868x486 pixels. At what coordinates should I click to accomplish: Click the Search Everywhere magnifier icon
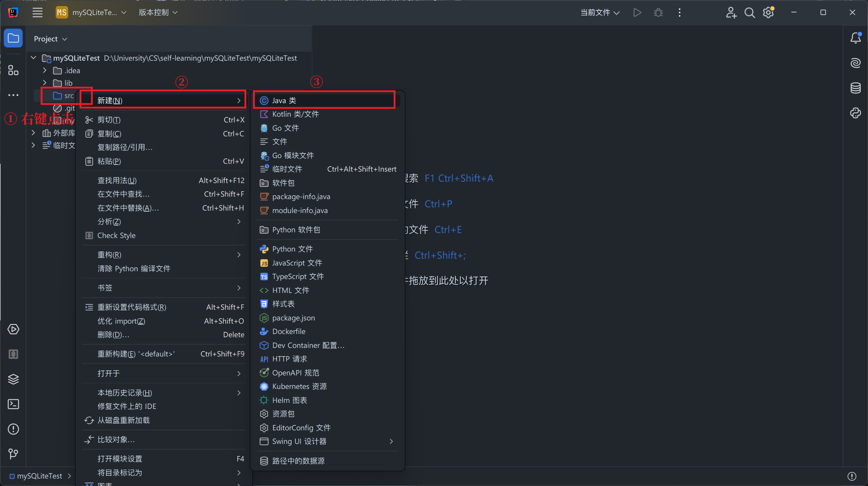coord(750,12)
